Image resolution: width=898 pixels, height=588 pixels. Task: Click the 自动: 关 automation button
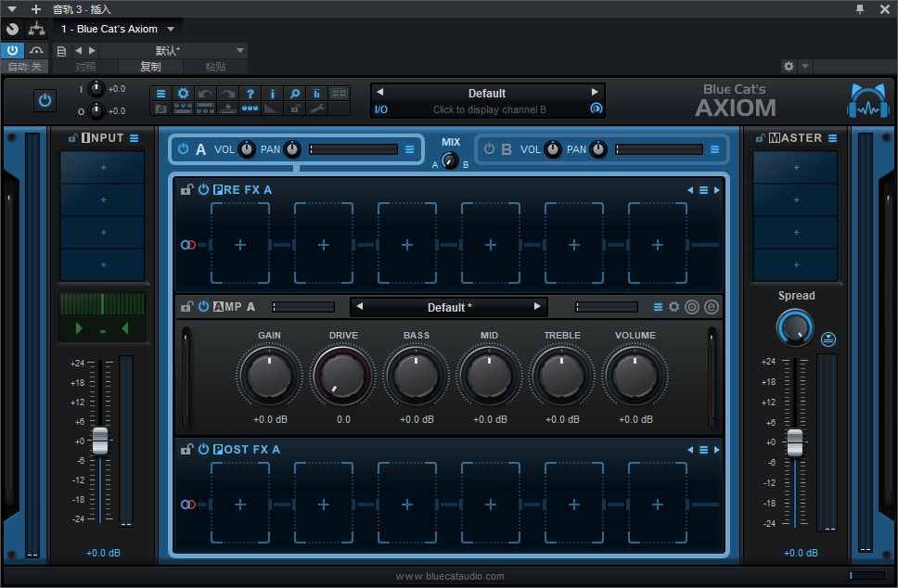[25, 67]
